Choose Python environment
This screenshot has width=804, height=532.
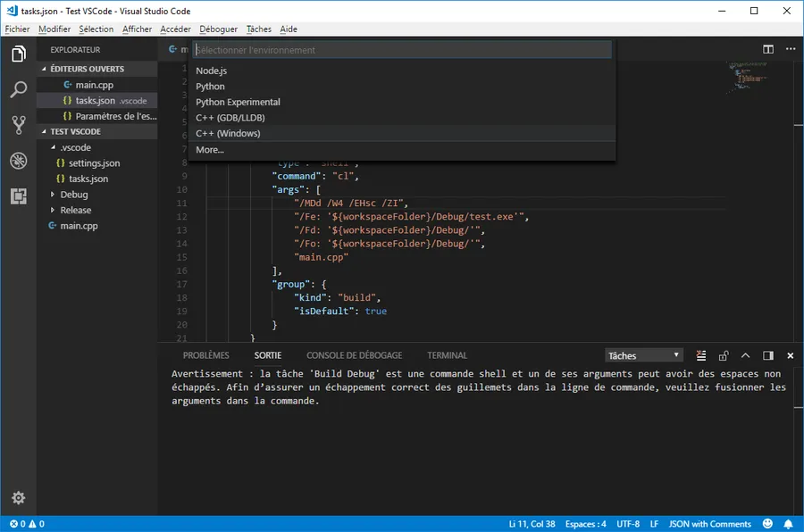coord(402,87)
